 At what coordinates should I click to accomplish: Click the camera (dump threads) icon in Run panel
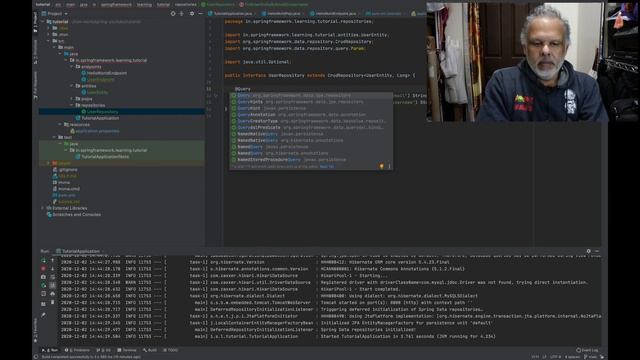pos(43,277)
